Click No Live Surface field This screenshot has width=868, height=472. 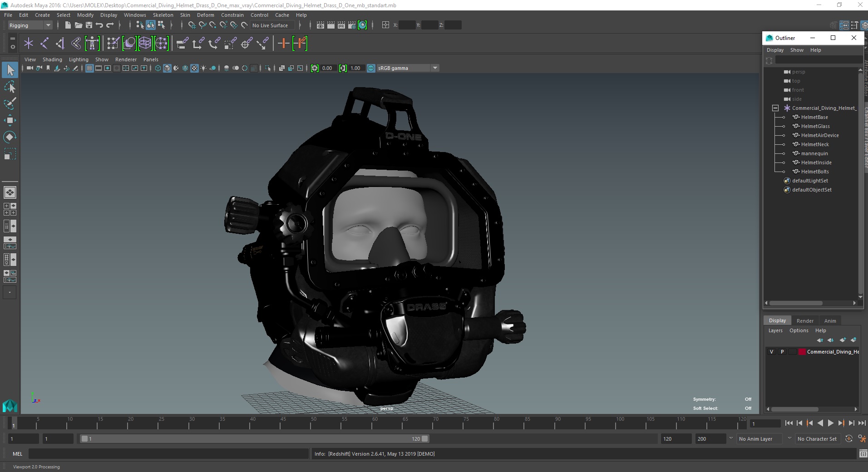point(273,25)
